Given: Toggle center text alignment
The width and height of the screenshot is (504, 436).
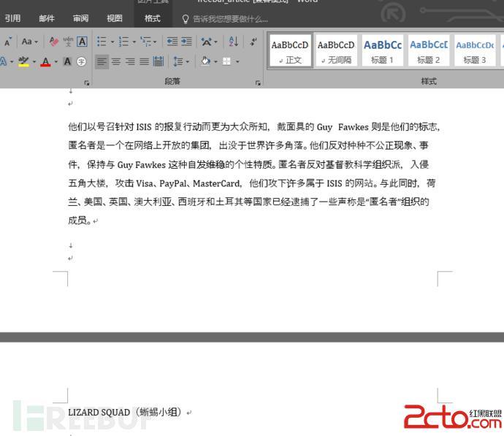Looking at the screenshot, I should [116, 61].
